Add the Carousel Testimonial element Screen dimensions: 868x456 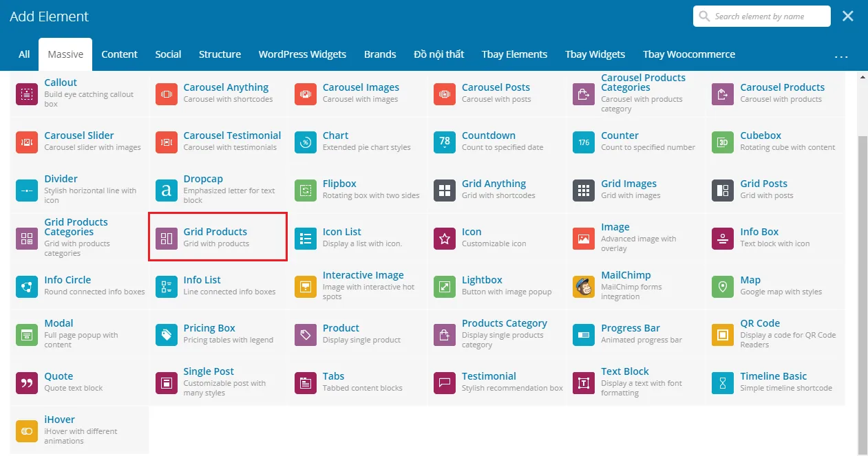pyautogui.click(x=218, y=142)
